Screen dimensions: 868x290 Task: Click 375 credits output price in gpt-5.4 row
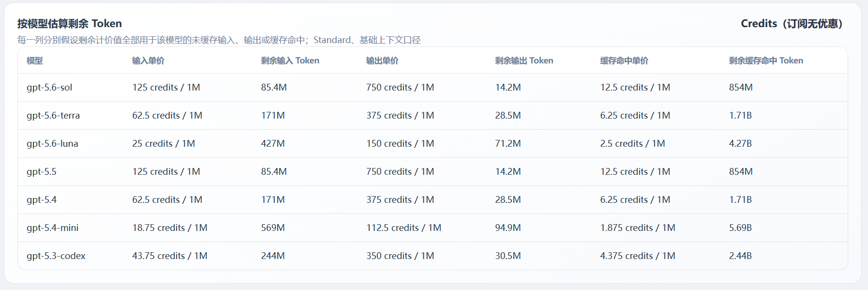click(400, 200)
